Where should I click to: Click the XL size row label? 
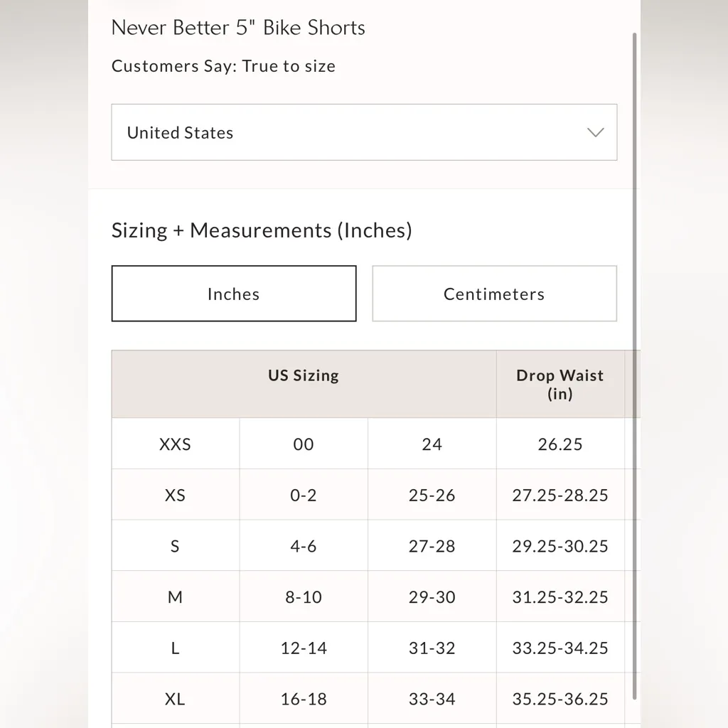point(175,700)
